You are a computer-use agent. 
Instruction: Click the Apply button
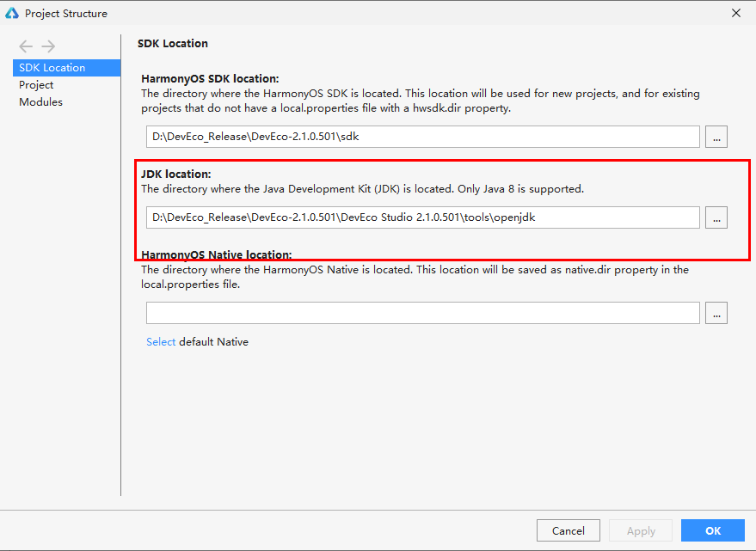641,530
